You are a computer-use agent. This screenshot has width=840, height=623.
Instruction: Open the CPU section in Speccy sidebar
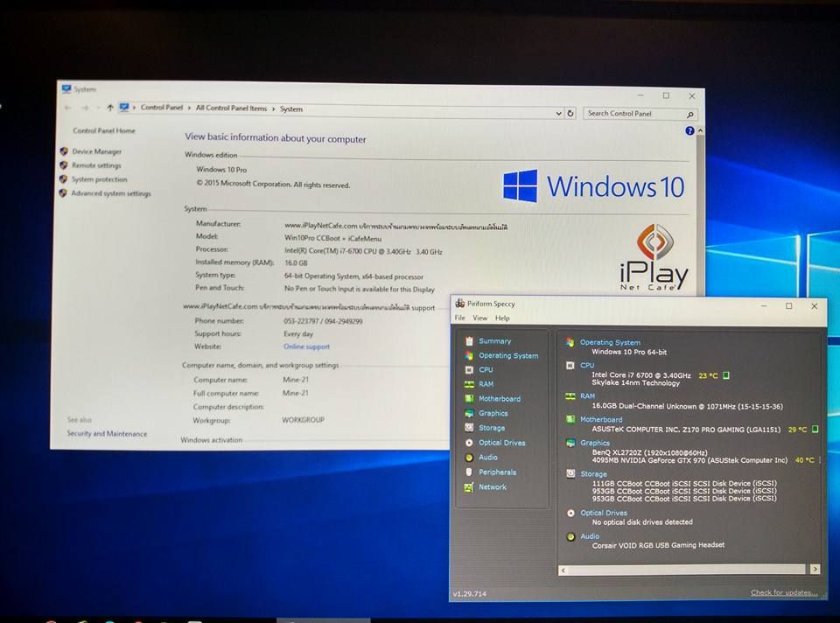pyautogui.click(x=486, y=369)
